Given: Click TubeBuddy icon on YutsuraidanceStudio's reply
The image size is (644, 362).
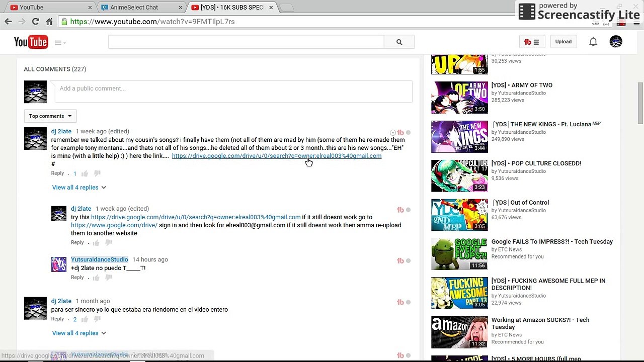Looking at the screenshot, I should [x=400, y=260].
